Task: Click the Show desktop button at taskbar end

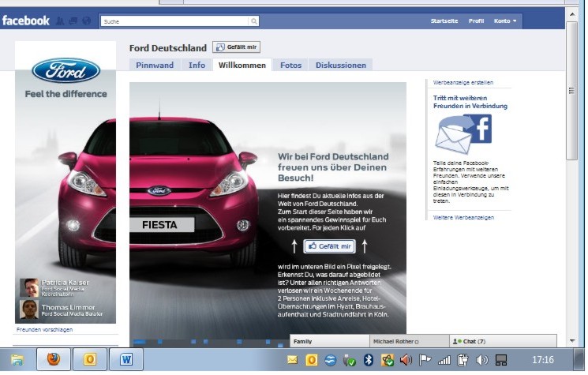Action: click(x=579, y=360)
